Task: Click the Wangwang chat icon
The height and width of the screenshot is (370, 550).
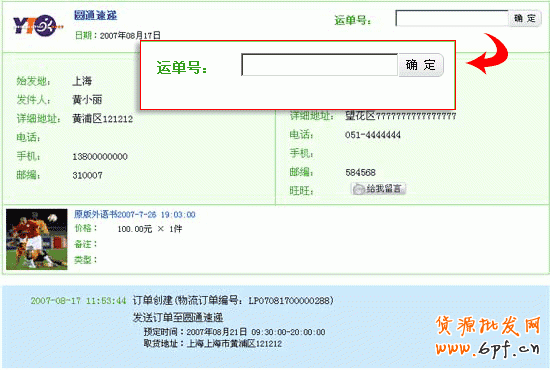Action: tap(358, 189)
